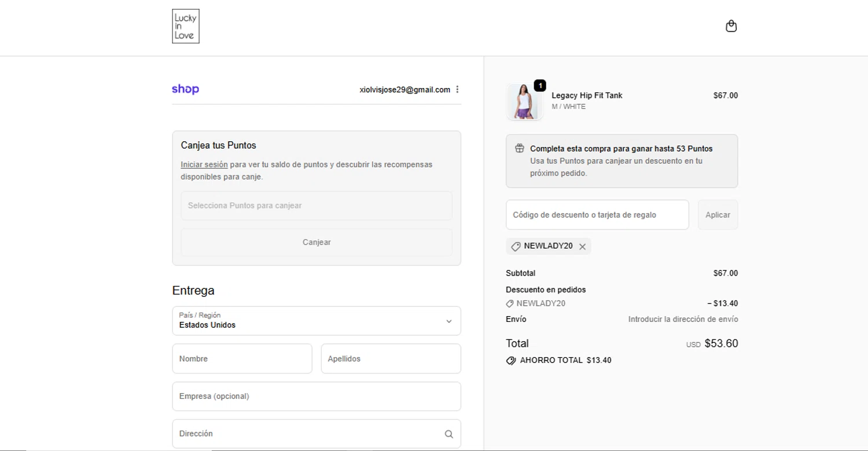
Task: Click the Shop Pay logo
Action: 185,89
